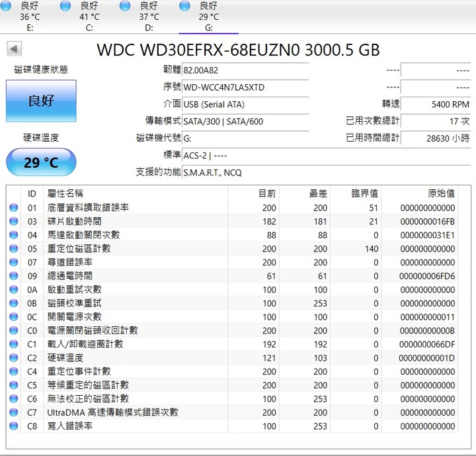Click the features field S.M.A.R.T., NCQ
Screen dimensions: 476x456
327,172
